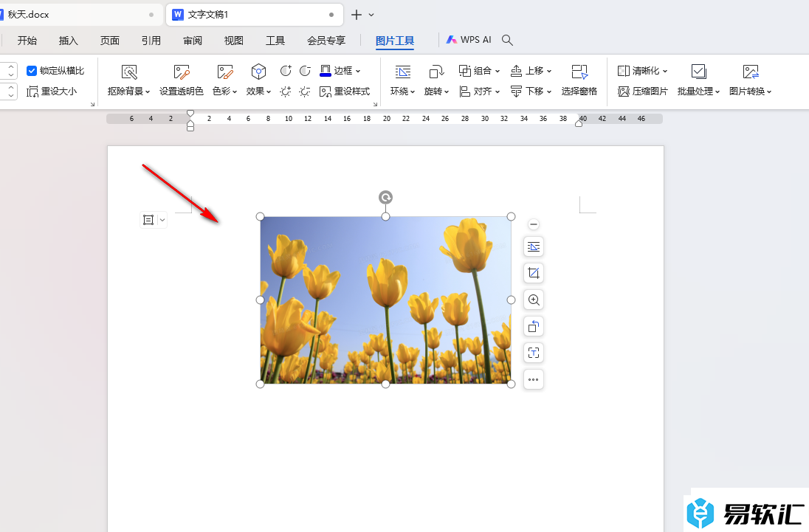809x532 pixels.
Task: Expand the 色彩 dropdown arrow
Action: click(235, 91)
